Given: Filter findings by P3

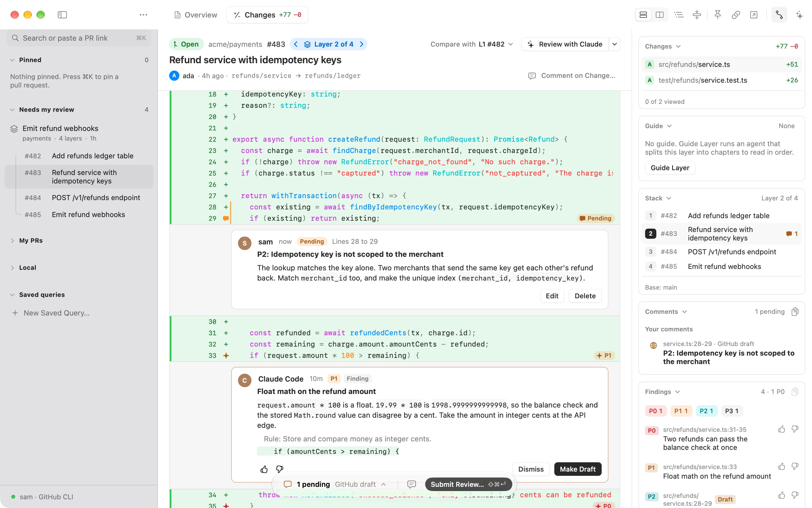Looking at the screenshot, I should 731,411.
